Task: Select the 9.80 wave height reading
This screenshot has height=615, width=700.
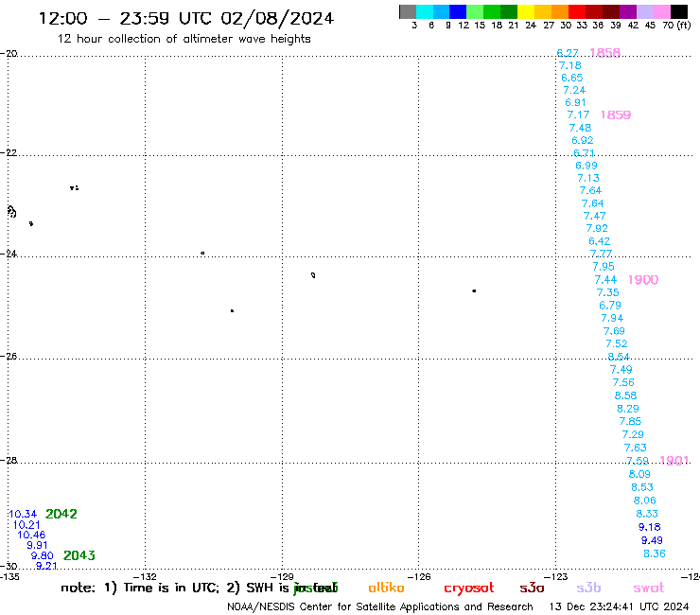Action: tap(42, 556)
